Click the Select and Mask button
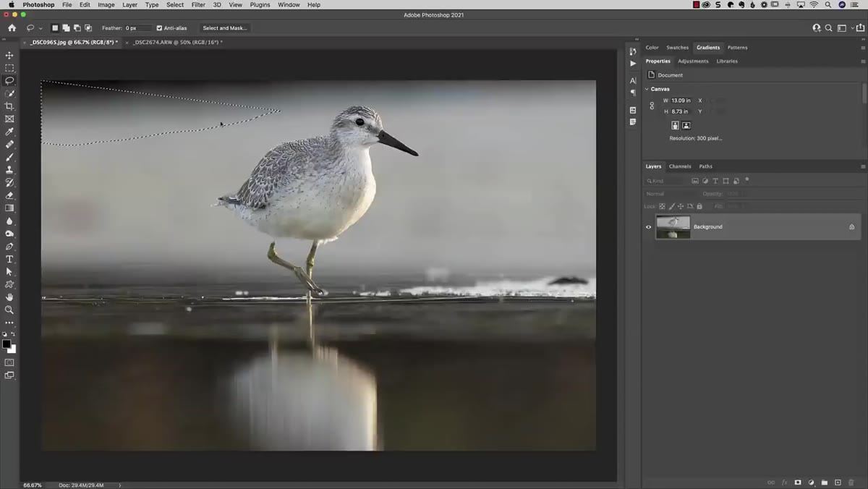 (x=224, y=28)
